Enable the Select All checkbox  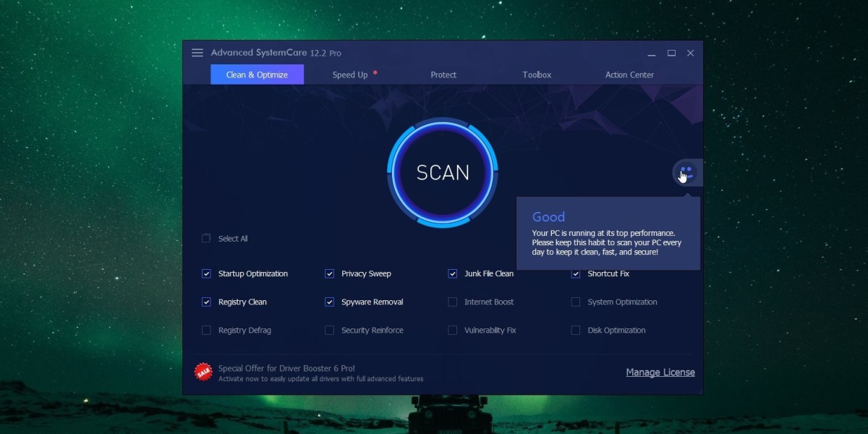[x=205, y=238]
